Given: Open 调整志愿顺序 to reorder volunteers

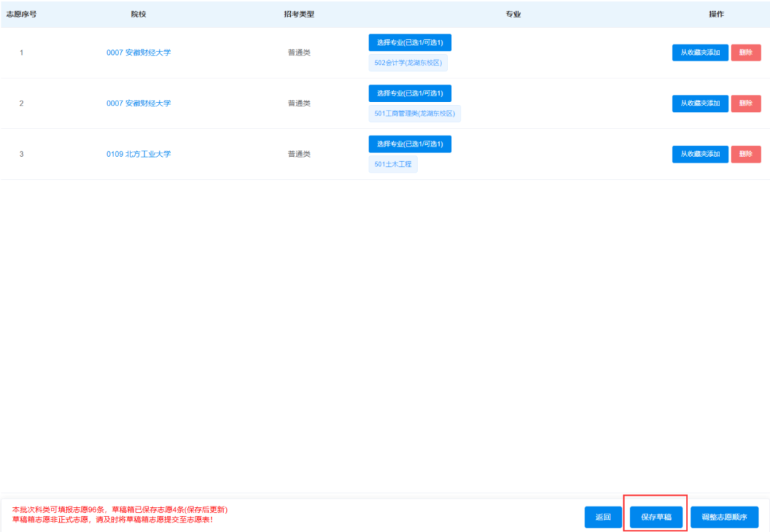Looking at the screenshot, I should coord(724,517).
